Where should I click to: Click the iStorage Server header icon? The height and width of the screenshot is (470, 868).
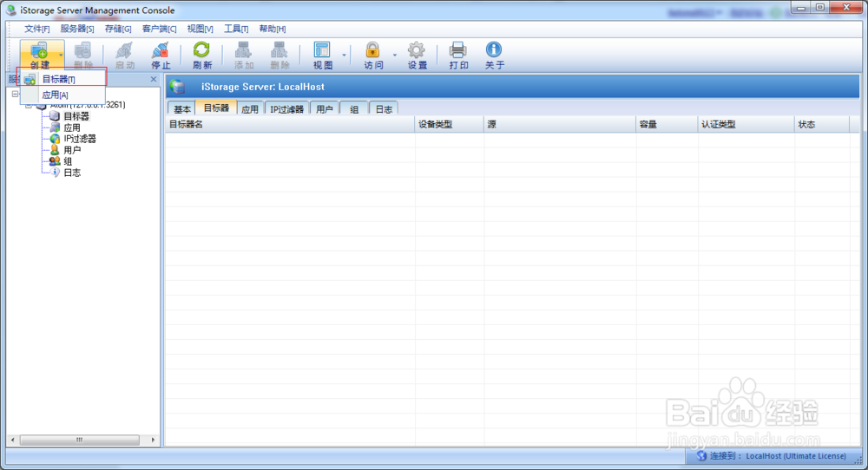pos(177,87)
